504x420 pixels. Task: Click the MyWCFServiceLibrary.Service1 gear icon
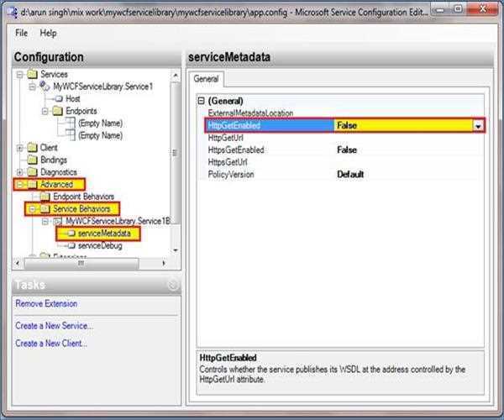45,87
